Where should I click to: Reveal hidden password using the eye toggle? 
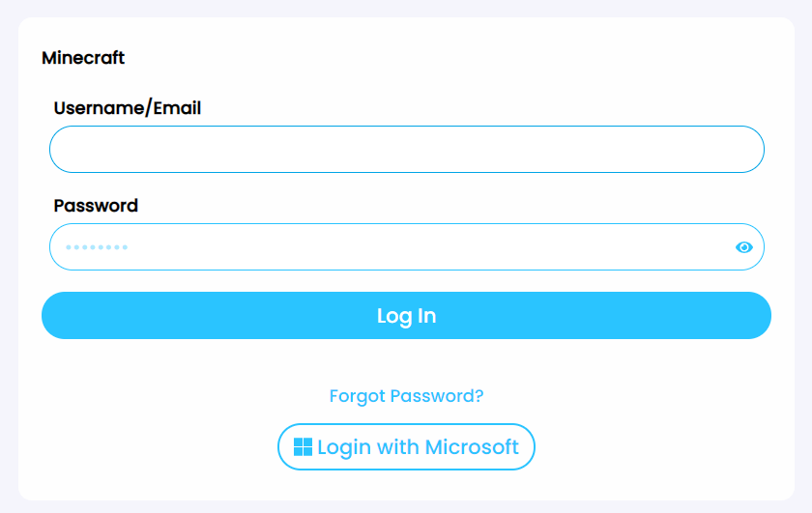pos(743,247)
